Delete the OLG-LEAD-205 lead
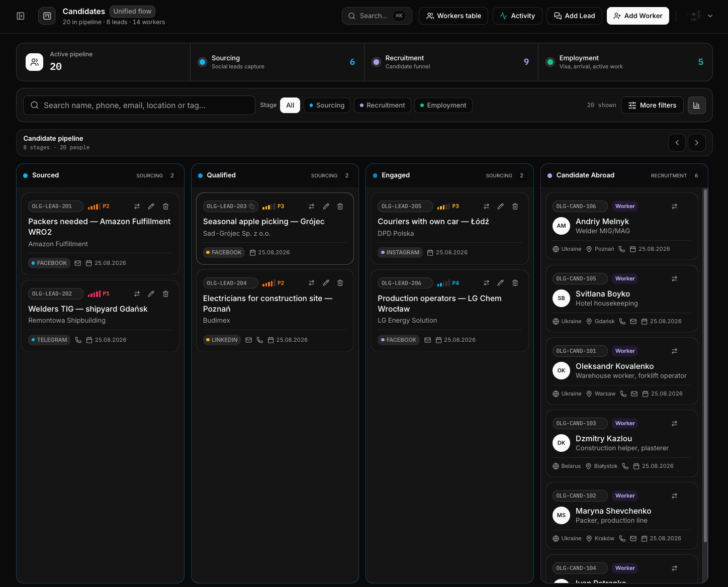The image size is (728, 587). pyautogui.click(x=515, y=207)
